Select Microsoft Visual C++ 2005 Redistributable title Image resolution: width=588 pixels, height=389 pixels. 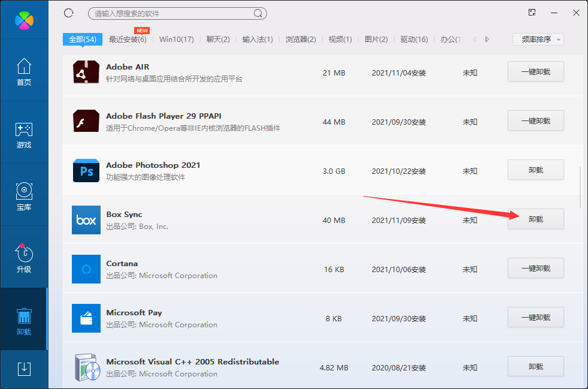[x=192, y=362]
